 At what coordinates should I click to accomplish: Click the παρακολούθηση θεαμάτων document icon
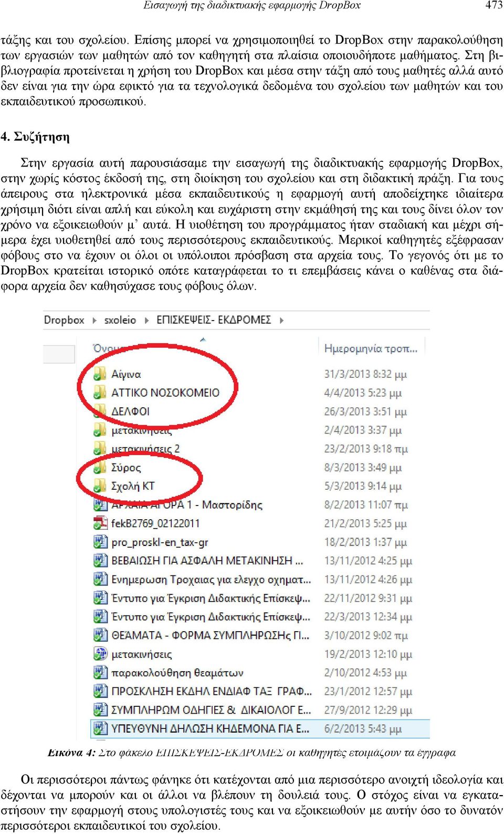pos(100,673)
